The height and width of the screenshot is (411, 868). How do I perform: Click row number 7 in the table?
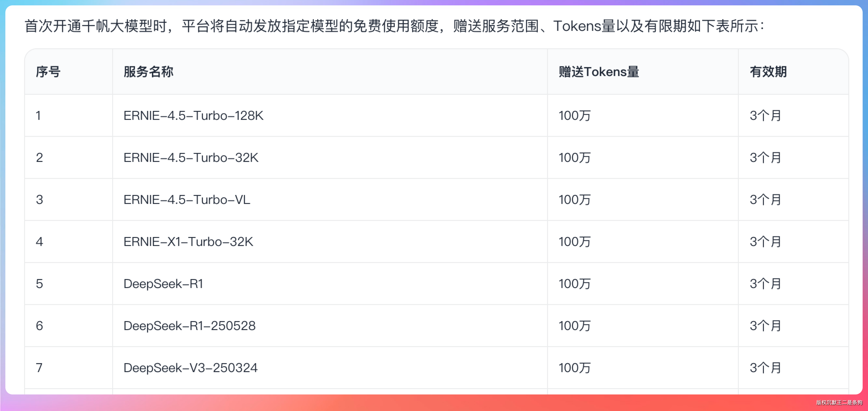coord(39,368)
